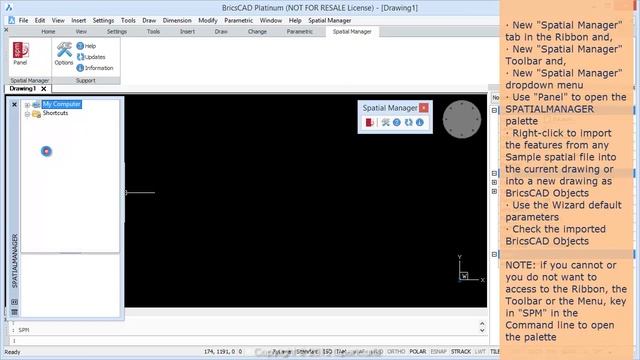Image resolution: width=640 pixels, height=360 pixels.
Task: Toggle STRACK in the status bar
Action: pyautogui.click(x=460, y=351)
